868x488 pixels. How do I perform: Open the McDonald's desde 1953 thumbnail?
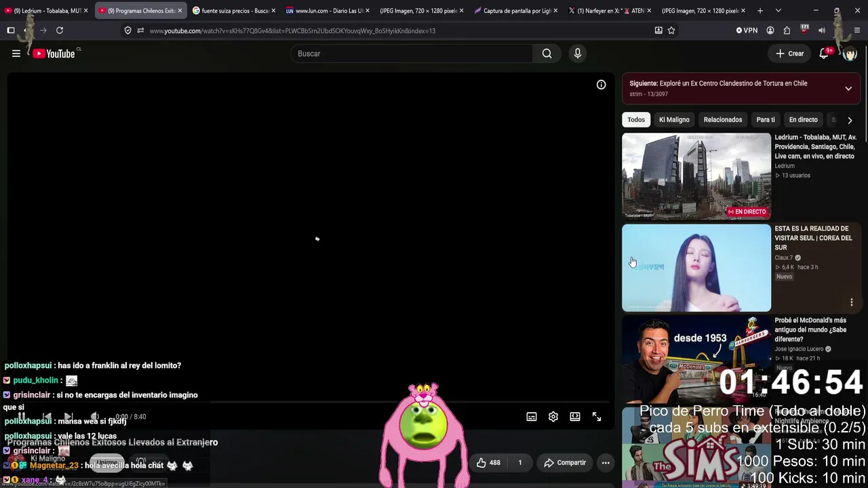[x=696, y=359]
